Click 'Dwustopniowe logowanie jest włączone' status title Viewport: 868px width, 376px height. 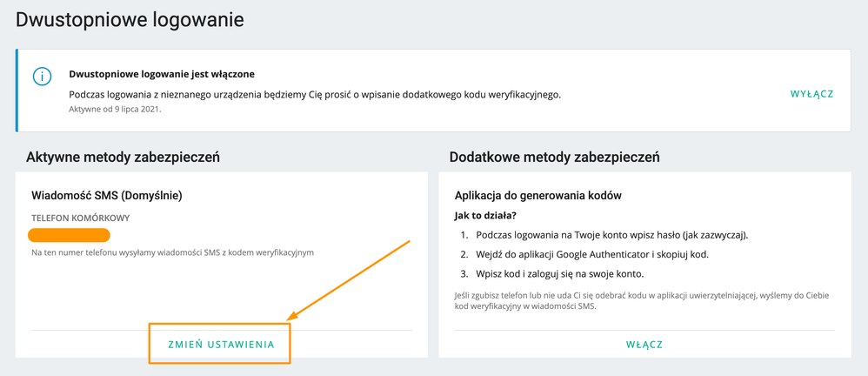[162, 74]
